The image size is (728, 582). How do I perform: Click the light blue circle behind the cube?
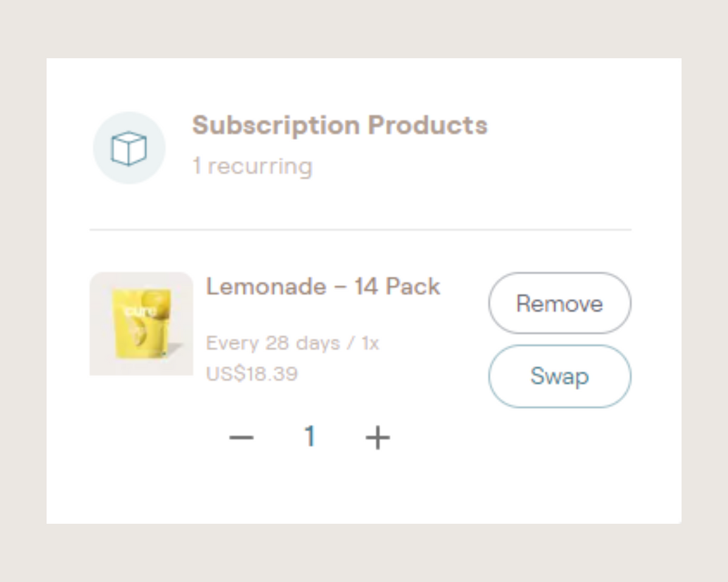click(x=129, y=148)
